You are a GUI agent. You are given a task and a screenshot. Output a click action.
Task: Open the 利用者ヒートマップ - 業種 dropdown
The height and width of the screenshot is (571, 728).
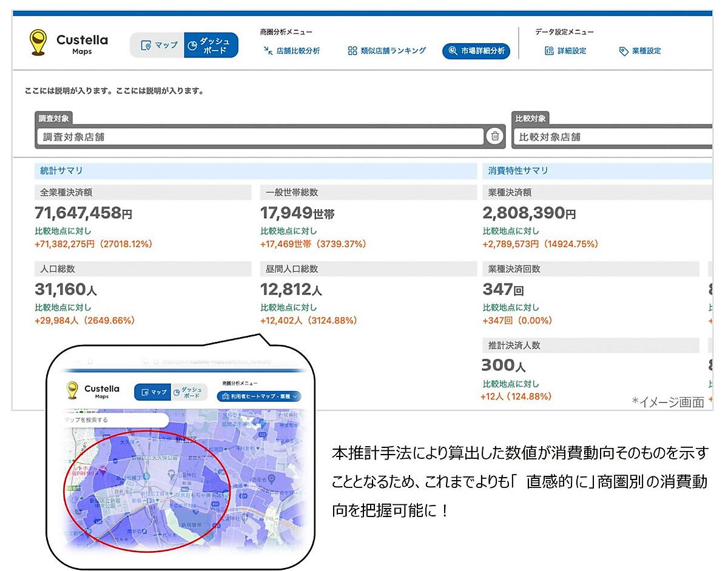(x=258, y=397)
